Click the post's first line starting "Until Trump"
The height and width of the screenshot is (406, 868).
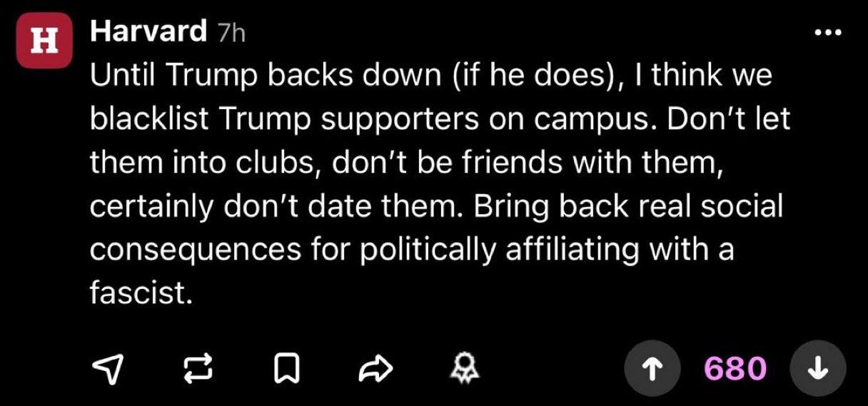[430, 76]
